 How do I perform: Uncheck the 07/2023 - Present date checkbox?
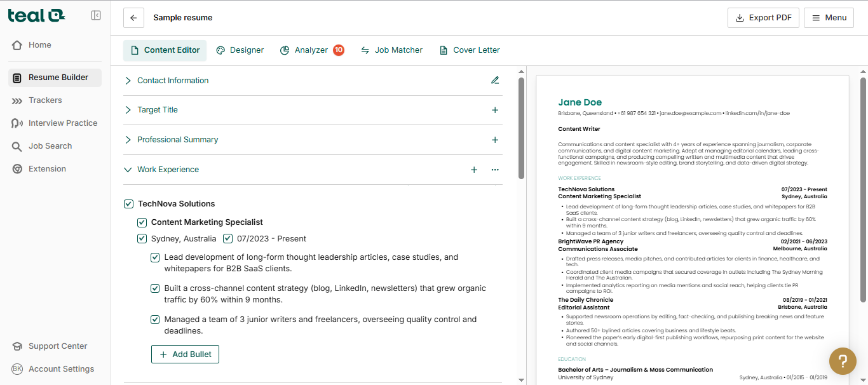pos(227,238)
